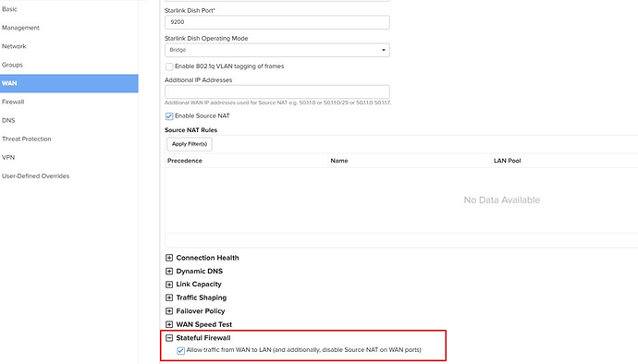Toggle Allow traffic from WAN to LAN
The image size is (638, 364).
coord(180,350)
